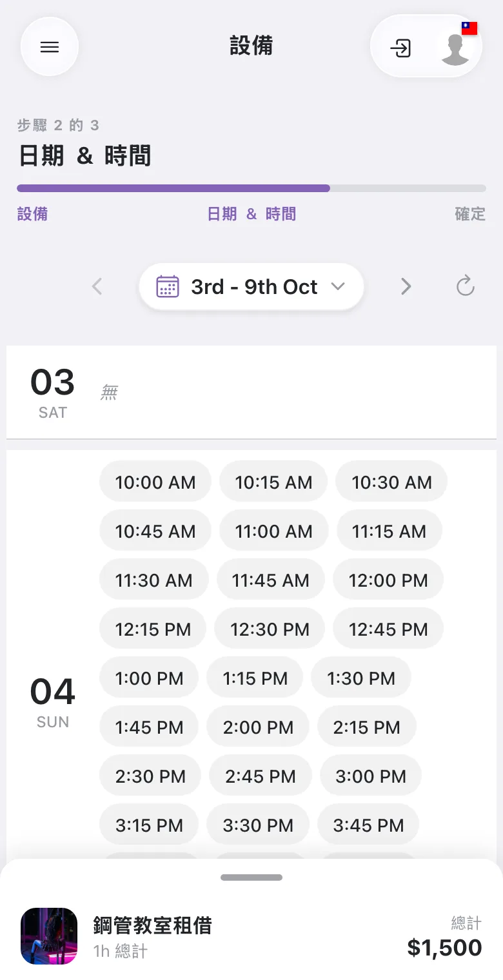The width and height of the screenshot is (503, 980).
Task: Refresh the available time slots
Action: (465, 286)
